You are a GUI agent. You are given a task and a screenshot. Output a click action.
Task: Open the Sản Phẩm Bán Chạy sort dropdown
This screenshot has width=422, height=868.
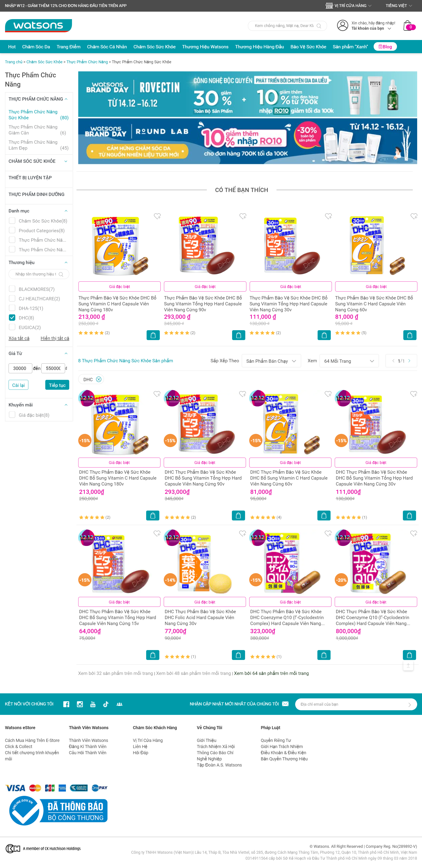point(271,361)
